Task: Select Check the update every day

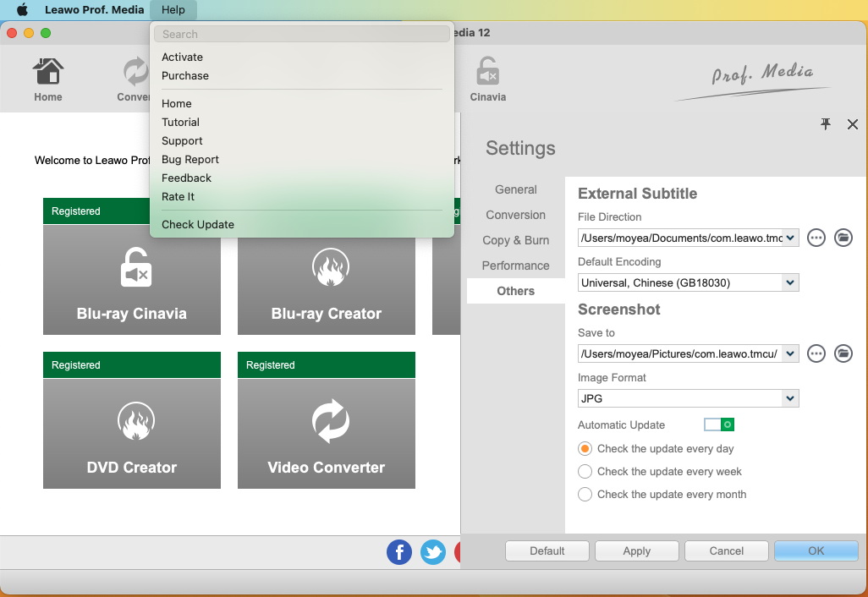Action: point(585,449)
